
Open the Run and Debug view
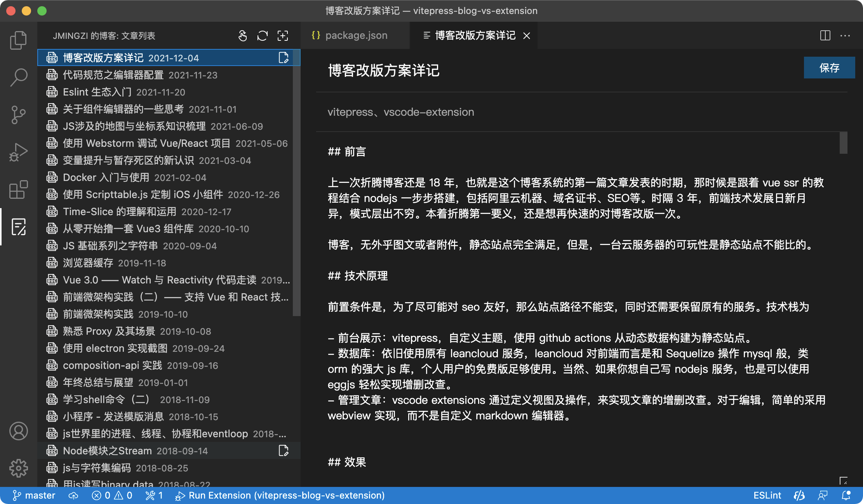18,152
